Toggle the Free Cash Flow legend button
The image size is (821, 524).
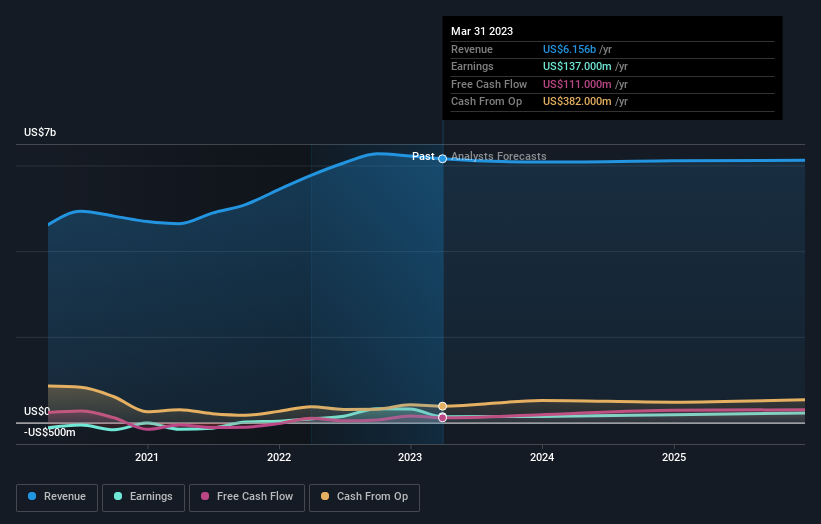click(247, 497)
